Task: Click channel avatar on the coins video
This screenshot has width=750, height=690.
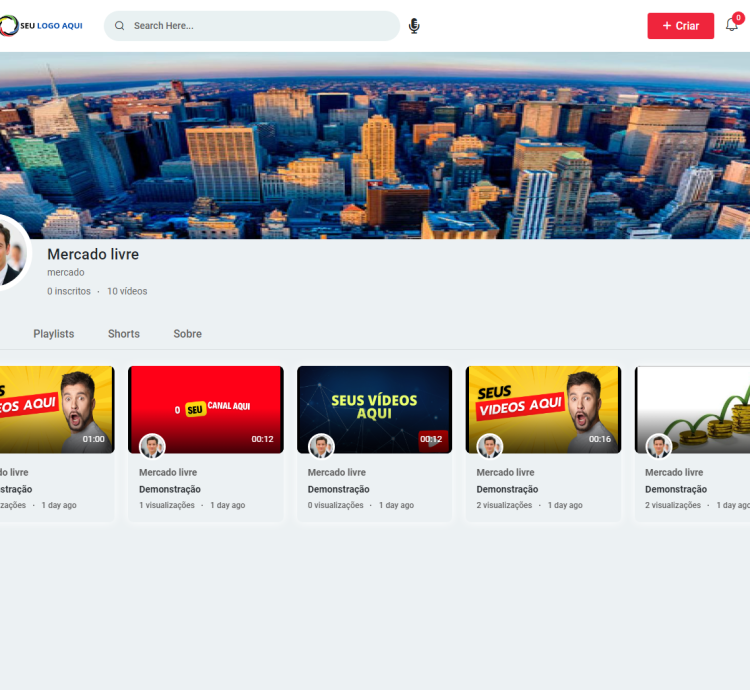Action: 659,446
